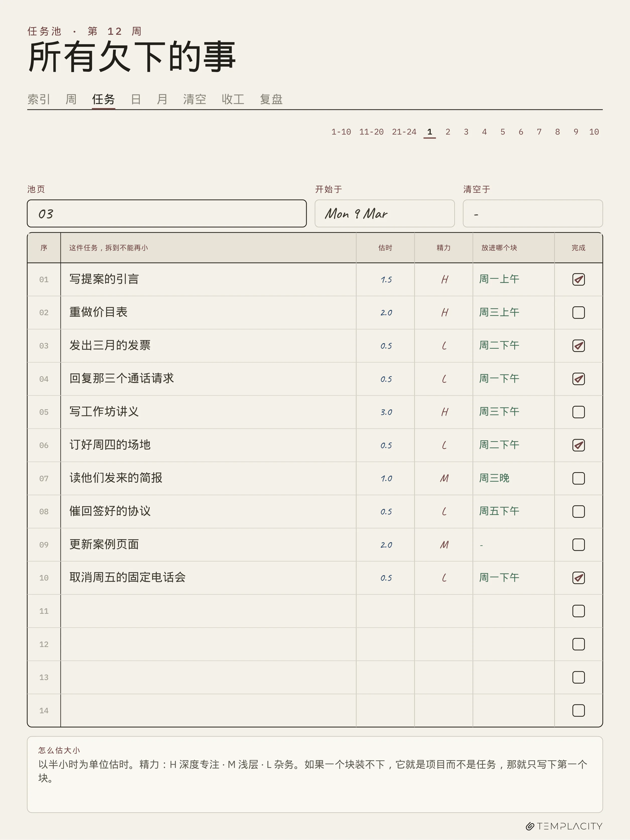Click the 开始于 date field

point(385,213)
